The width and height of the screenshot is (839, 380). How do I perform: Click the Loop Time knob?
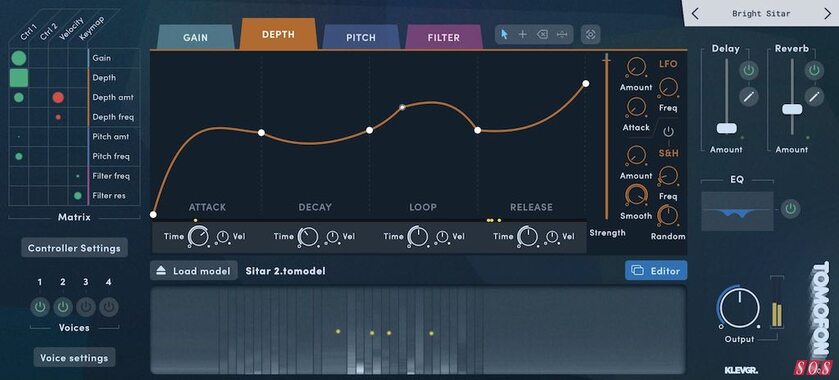[x=418, y=236]
